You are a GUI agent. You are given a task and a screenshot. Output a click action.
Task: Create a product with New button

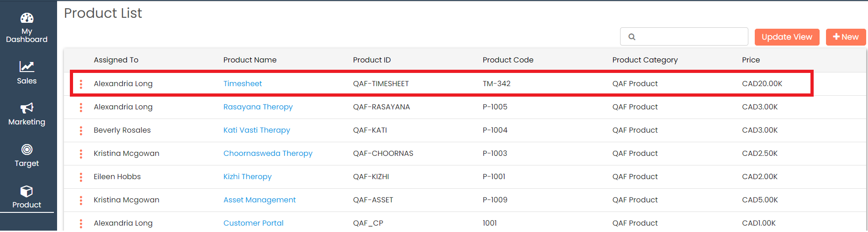[x=845, y=37]
